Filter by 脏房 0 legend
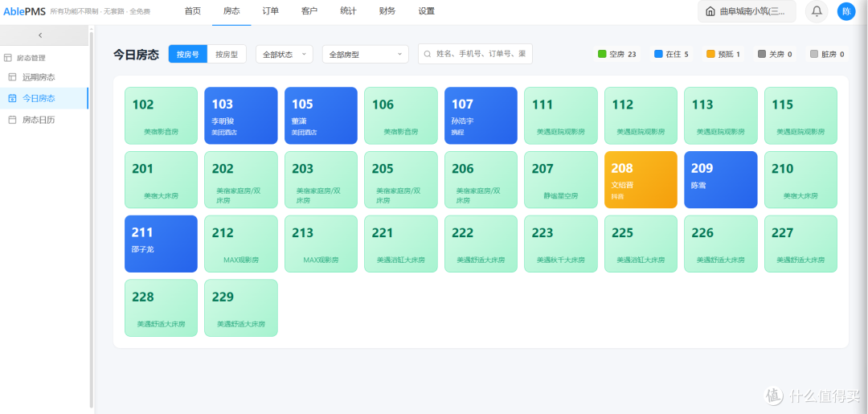This screenshot has width=868, height=414. (826, 54)
